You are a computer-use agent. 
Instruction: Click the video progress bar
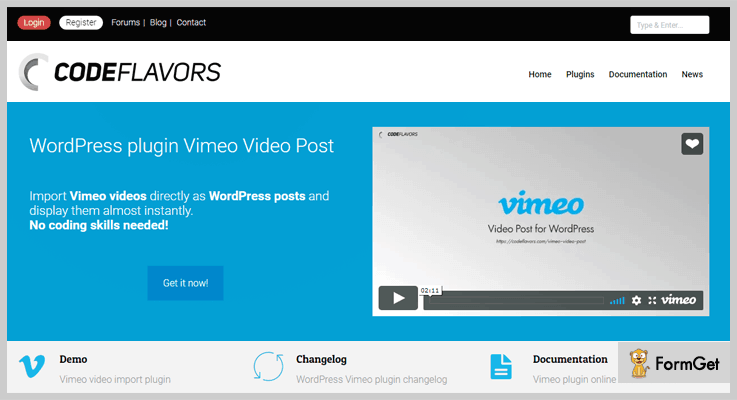516,300
